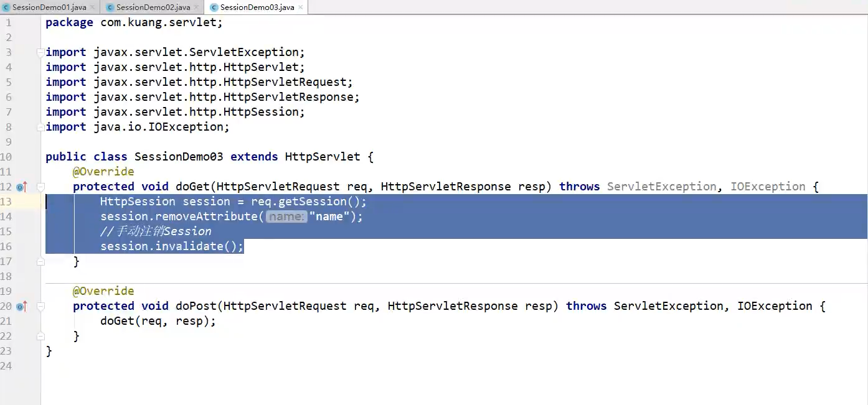Switch to the SessionDemo01.java tab
Screen dimensions: 868x405
click(49, 7)
